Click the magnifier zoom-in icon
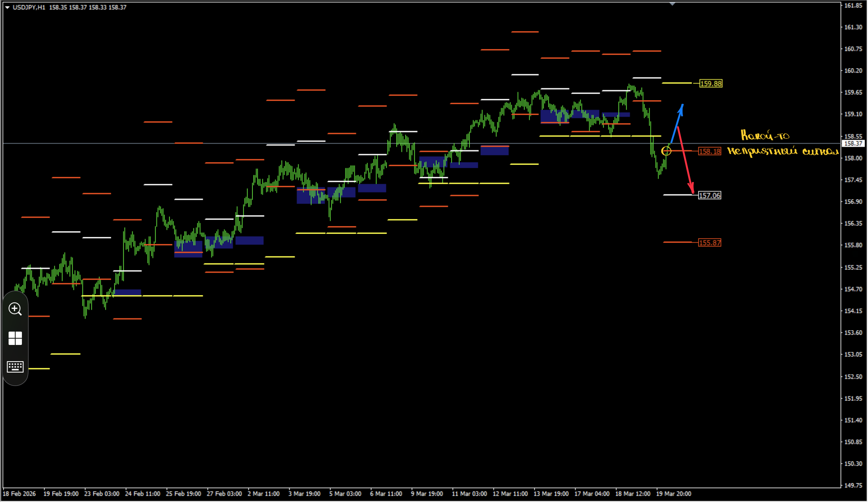 (x=15, y=309)
